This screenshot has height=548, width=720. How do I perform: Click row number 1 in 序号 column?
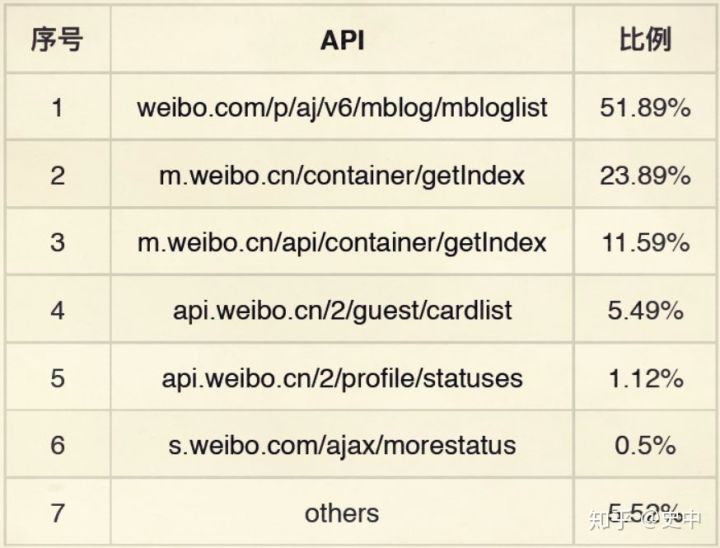click(57, 107)
